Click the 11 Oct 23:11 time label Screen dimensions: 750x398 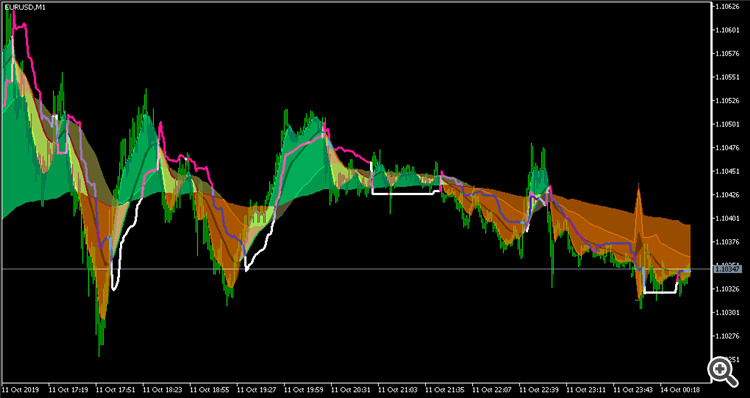pos(586,389)
